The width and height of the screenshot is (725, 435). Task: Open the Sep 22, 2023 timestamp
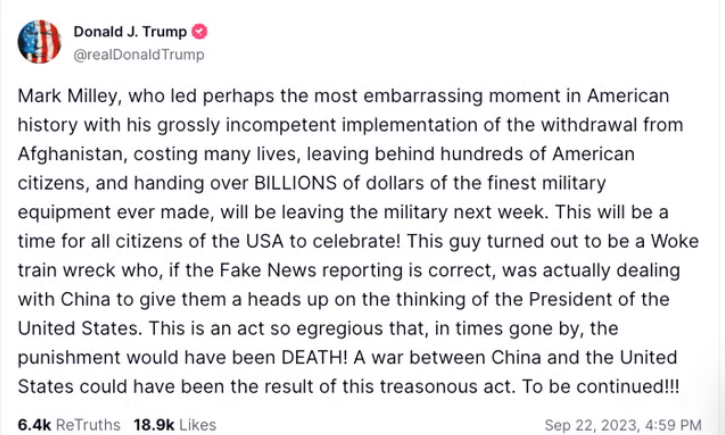(x=623, y=424)
